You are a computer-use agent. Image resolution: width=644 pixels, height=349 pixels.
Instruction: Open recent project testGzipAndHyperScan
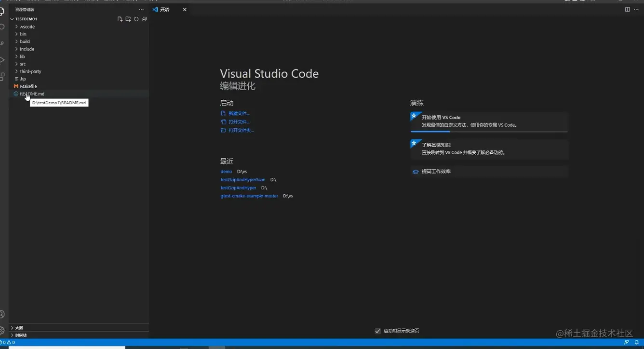point(243,180)
